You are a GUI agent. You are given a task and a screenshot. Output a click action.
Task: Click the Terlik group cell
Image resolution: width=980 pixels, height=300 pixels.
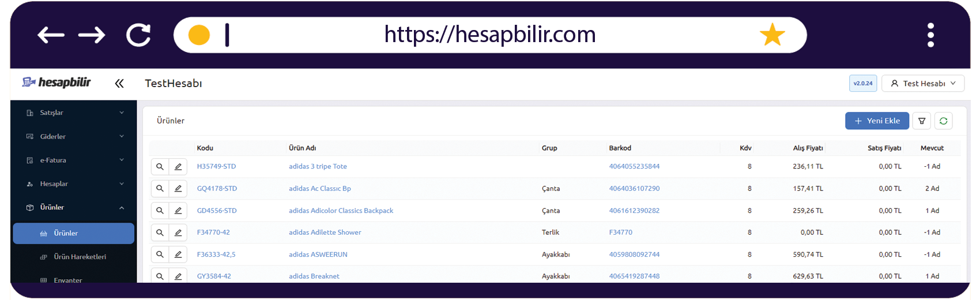[551, 232]
